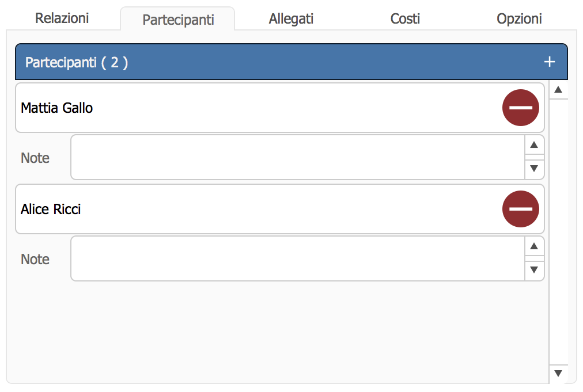Click into the Note field under Mattia Gallo
This screenshot has height=392, width=583.
pyautogui.click(x=298, y=157)
